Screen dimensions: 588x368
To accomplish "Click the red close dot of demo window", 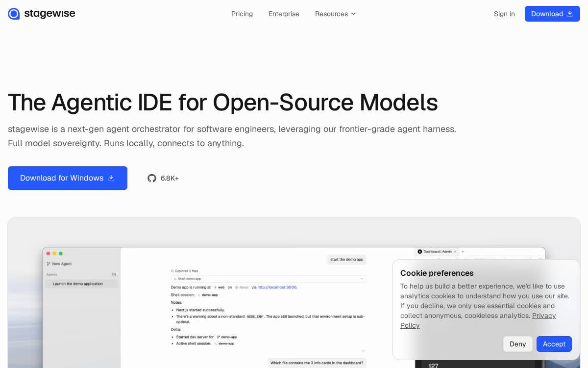I will [49, 253].
